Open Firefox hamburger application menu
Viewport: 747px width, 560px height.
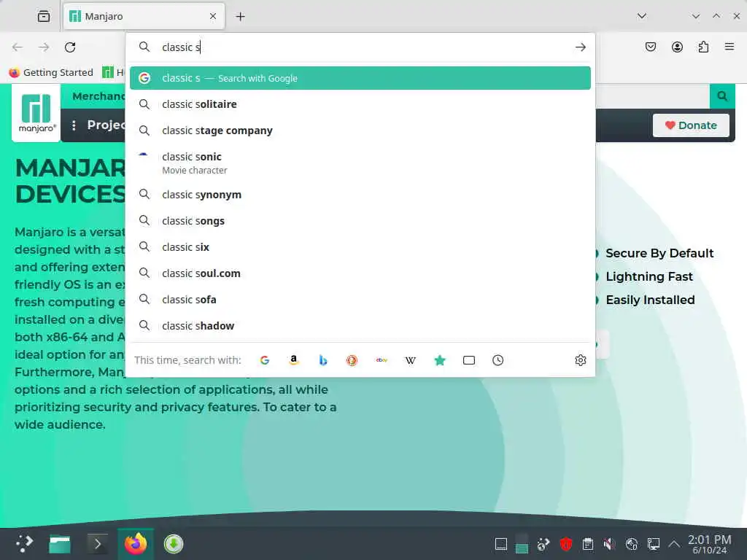pos(729,47)
